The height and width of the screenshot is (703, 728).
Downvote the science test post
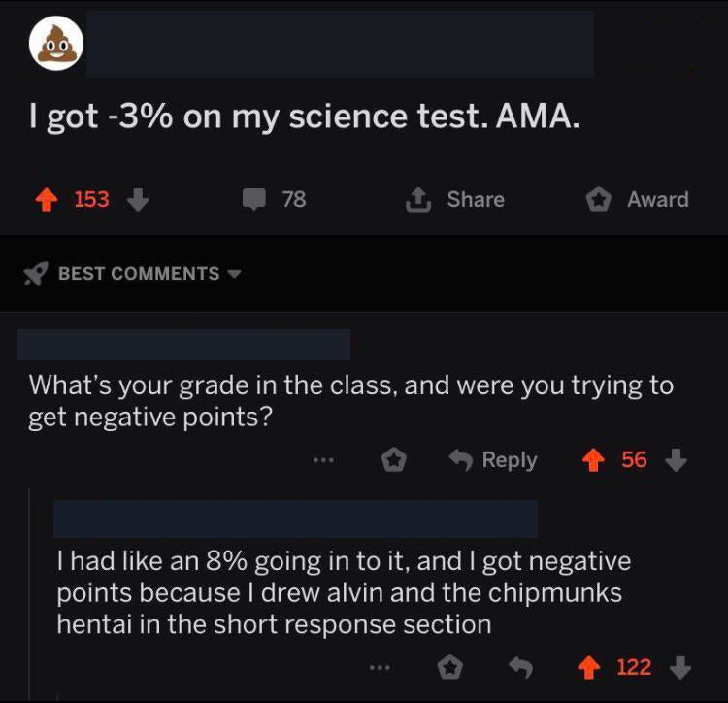point(138,200)
